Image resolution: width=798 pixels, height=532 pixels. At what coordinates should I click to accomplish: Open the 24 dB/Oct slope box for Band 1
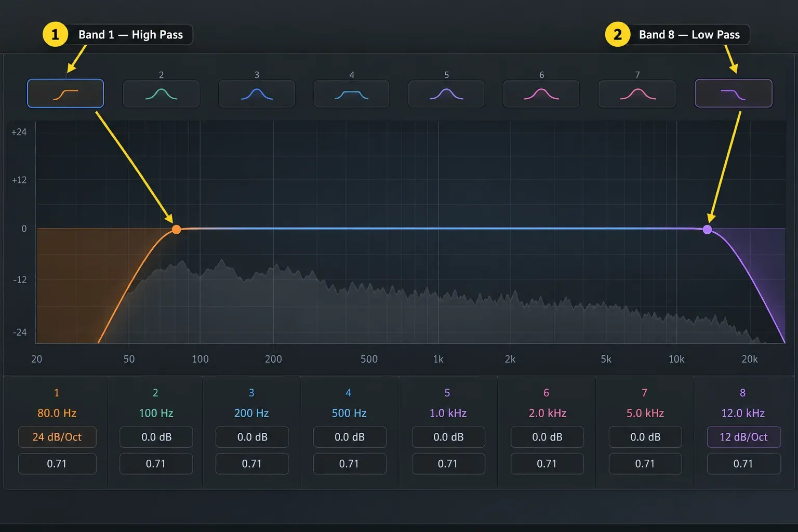tap(57, 437)
